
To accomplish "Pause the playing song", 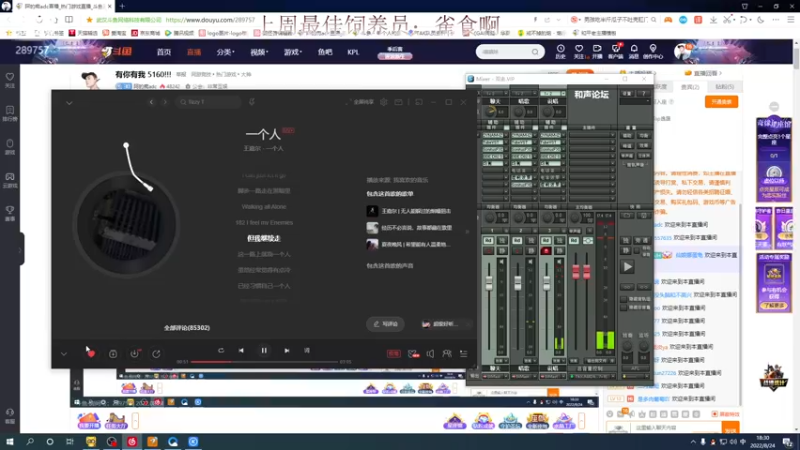I will click(264, 351).
